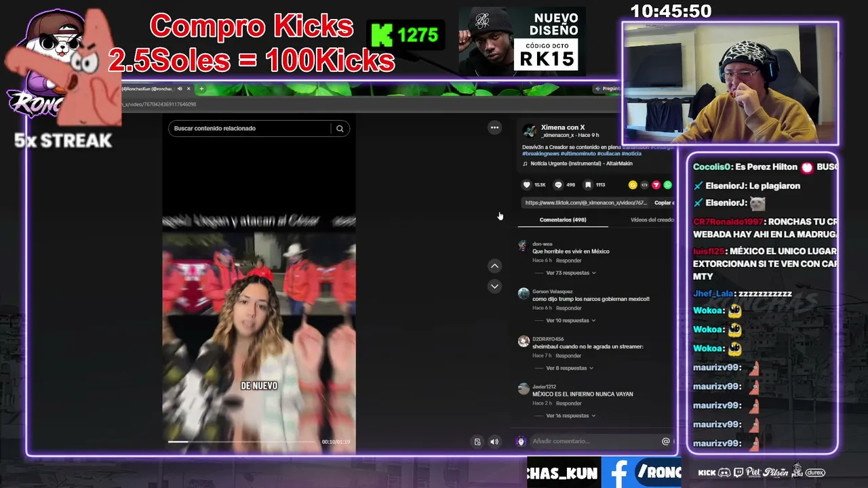868x488 pixels.
Task: Click the Cocolis0 chat message
Action: [x=766, y=167]
